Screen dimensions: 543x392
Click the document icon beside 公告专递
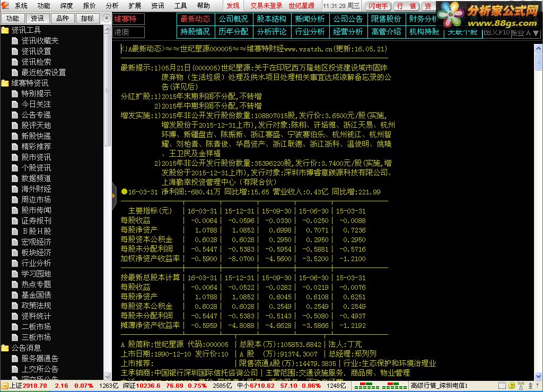tap(15, 115)
